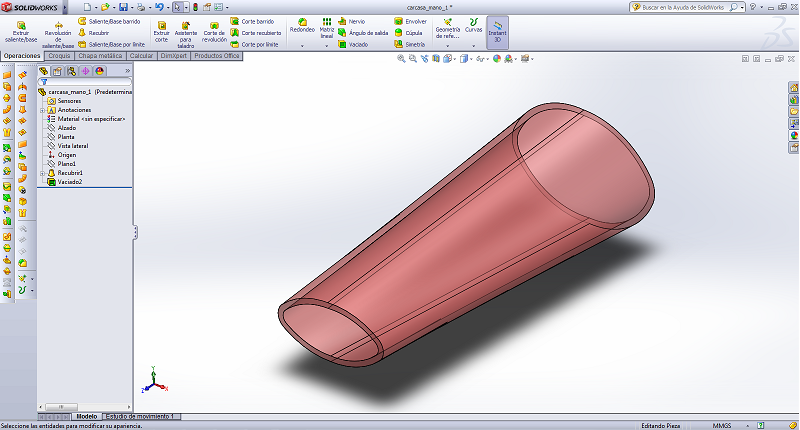Click the Operaciones tab
Viewport: 800px width, 430px height.
(x=22, y=56)
